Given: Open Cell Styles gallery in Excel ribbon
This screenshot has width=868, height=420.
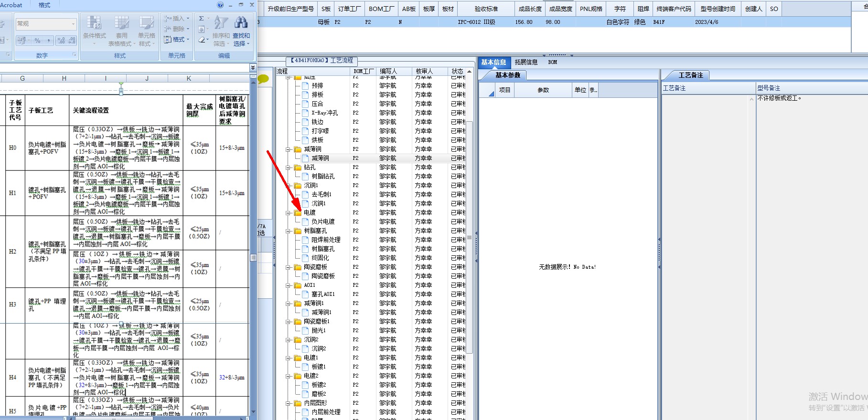Looking at the screenshot, I should [146, 30].
